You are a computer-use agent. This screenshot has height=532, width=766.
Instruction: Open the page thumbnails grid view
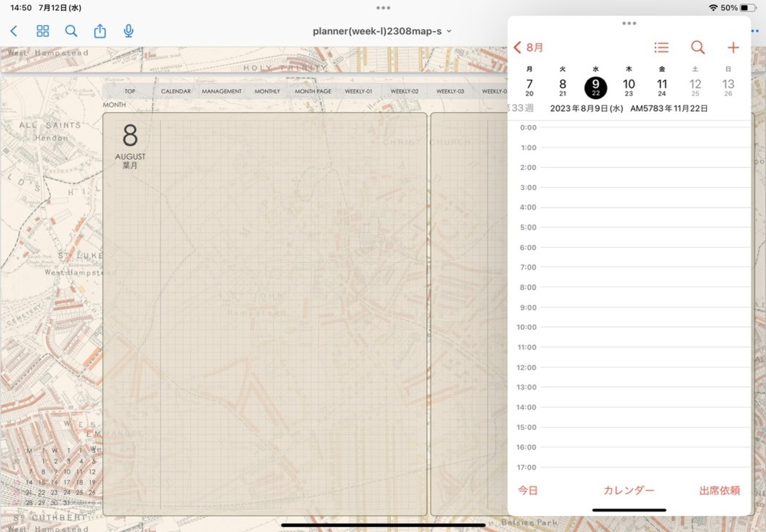42,31
